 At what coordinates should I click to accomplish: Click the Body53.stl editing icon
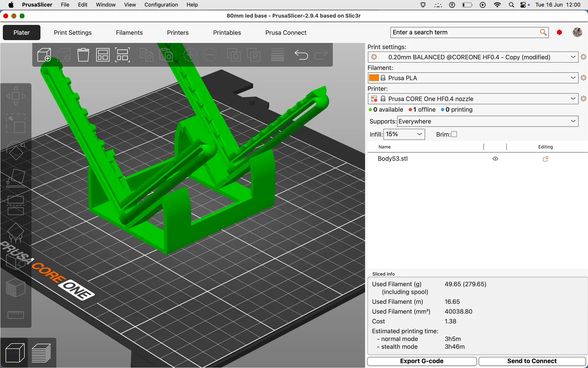tap(546, 159)
